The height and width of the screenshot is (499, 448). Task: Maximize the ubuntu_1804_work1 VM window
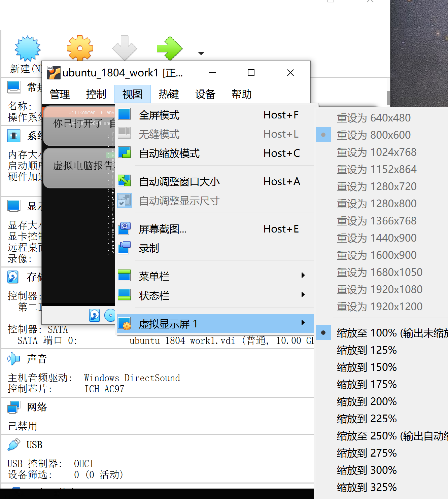(251, 73)
